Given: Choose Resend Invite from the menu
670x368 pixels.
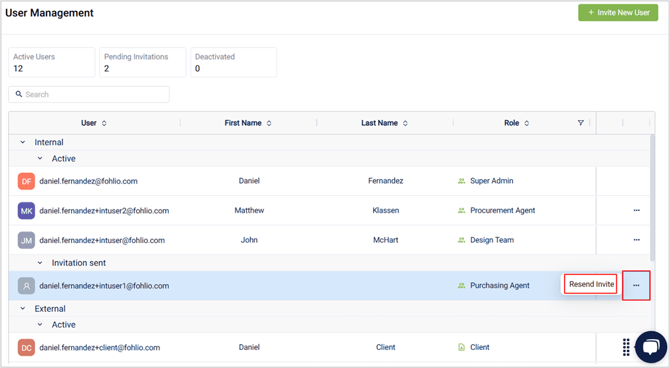Looking at the screenshot, I should click(591, 284).
